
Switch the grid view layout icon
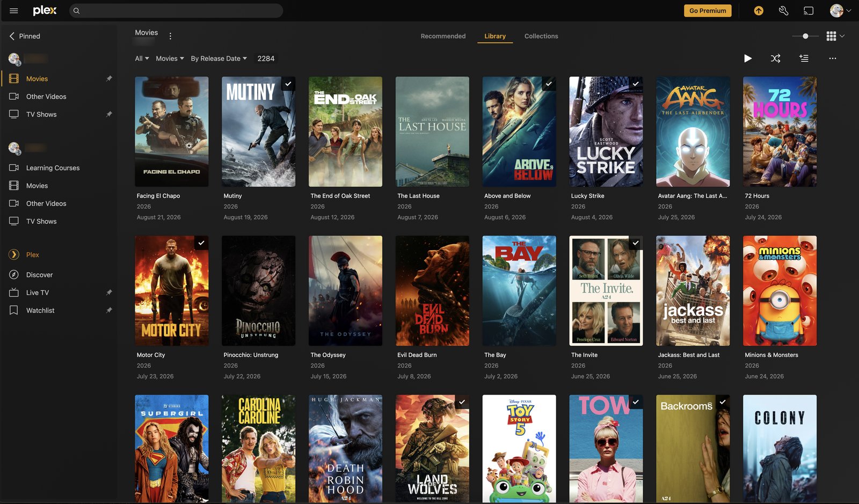[x=831, y=36]
